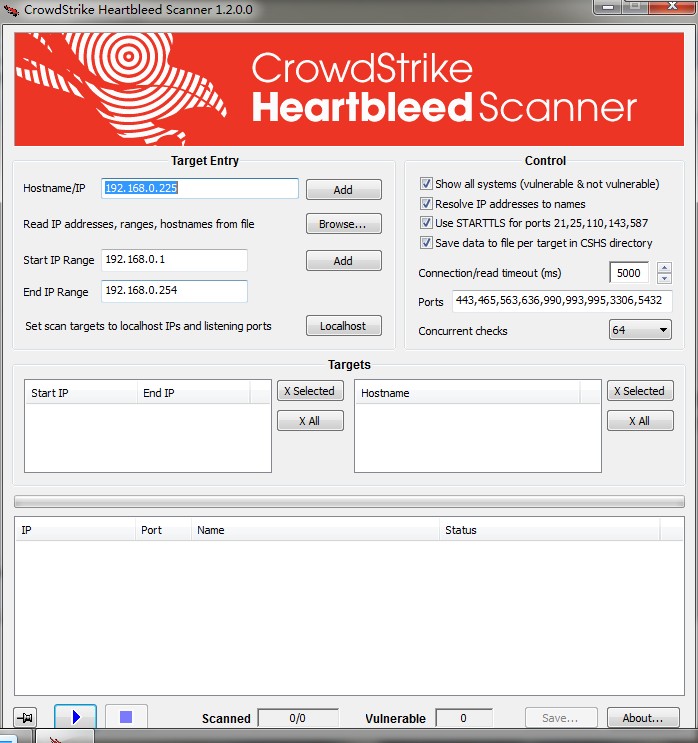Click the Scanned count field 0/0
698x743 pixels.
coord(298,718)
